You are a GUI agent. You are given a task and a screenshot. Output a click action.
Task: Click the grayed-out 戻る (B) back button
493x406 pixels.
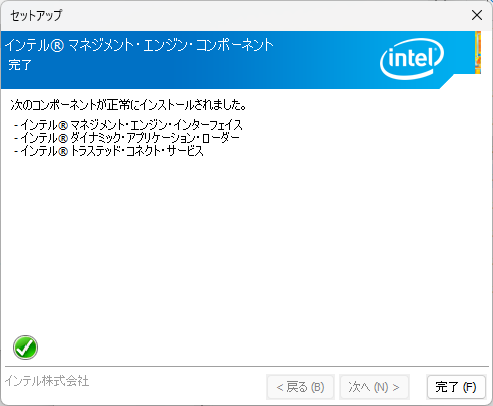tap(300, 387)
